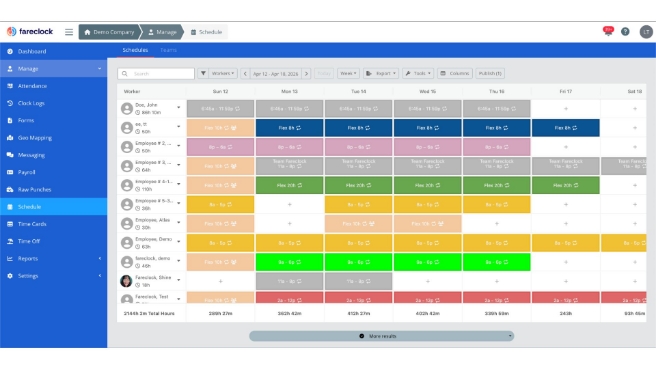Open red Friday shift for Fareclock, Test
This screenshot has width=656, height=369.
click(x=566, y=297)
